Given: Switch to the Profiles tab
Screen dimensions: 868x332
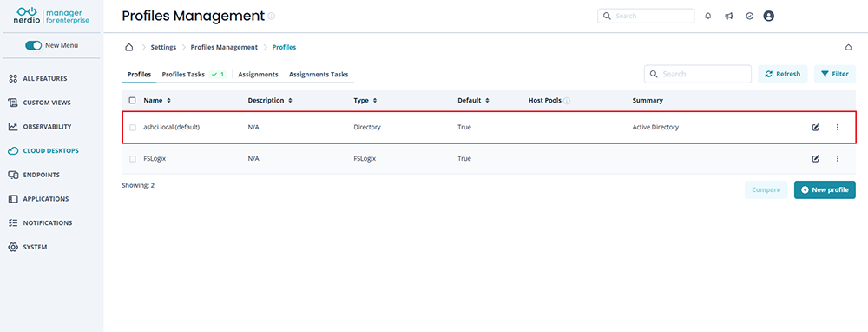Looking at the screenshot, I should click(x=139, y=74).
